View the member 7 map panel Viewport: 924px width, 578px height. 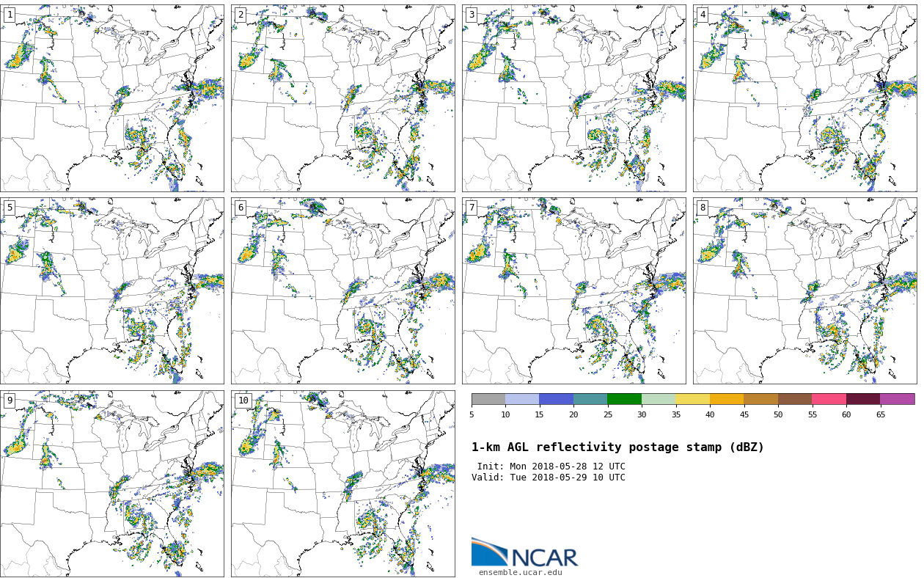click(574, 290)
